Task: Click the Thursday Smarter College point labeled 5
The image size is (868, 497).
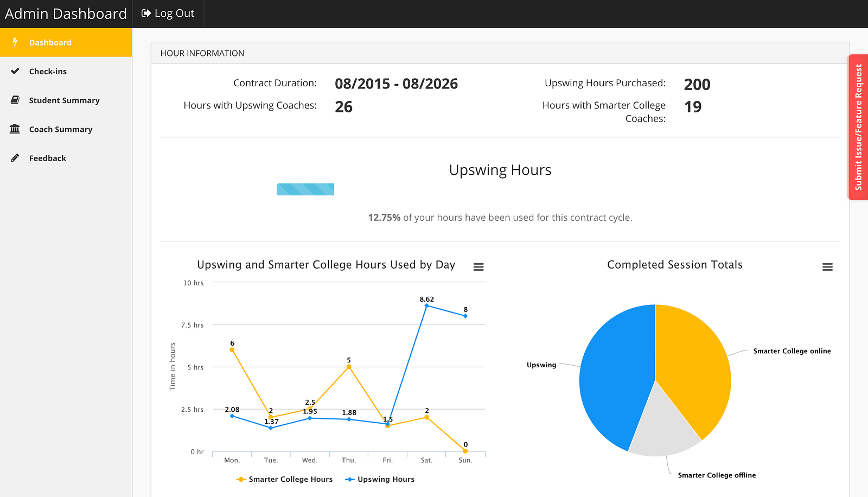Action: (x=349, y=367)
